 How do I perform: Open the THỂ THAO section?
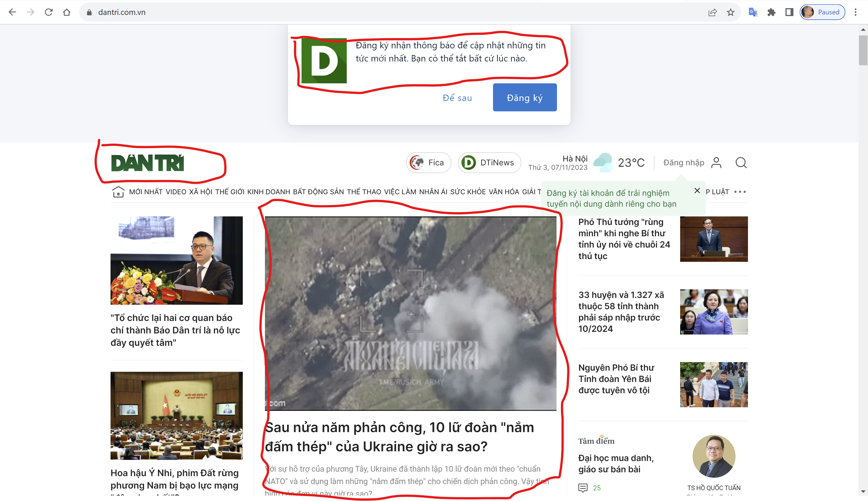click(364, 192)
